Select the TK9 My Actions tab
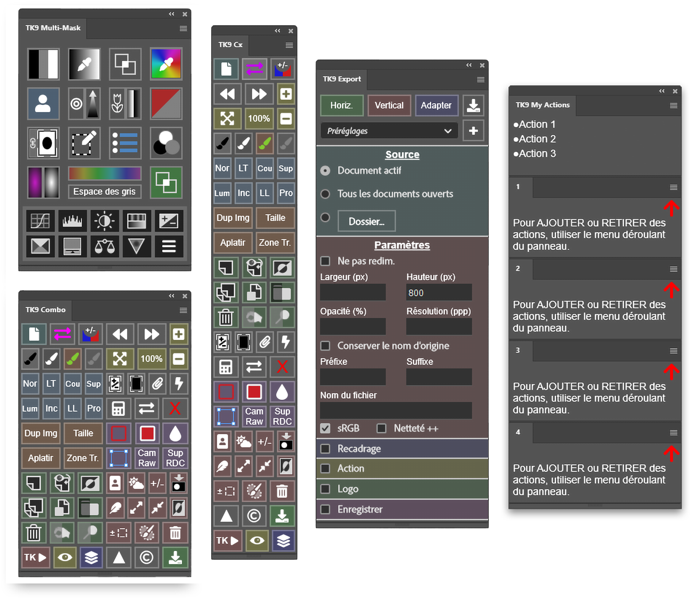Screen dimensions: 700x601 tap(543, 105)
